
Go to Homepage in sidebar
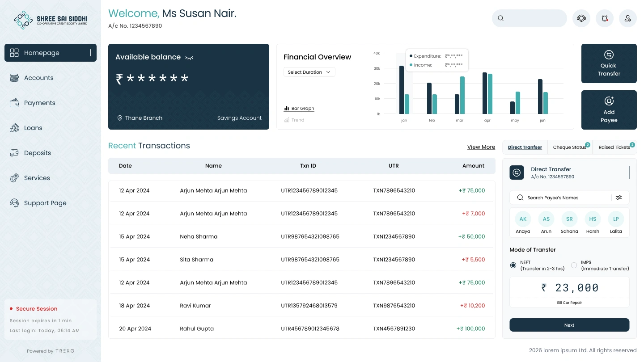[51, 53]
